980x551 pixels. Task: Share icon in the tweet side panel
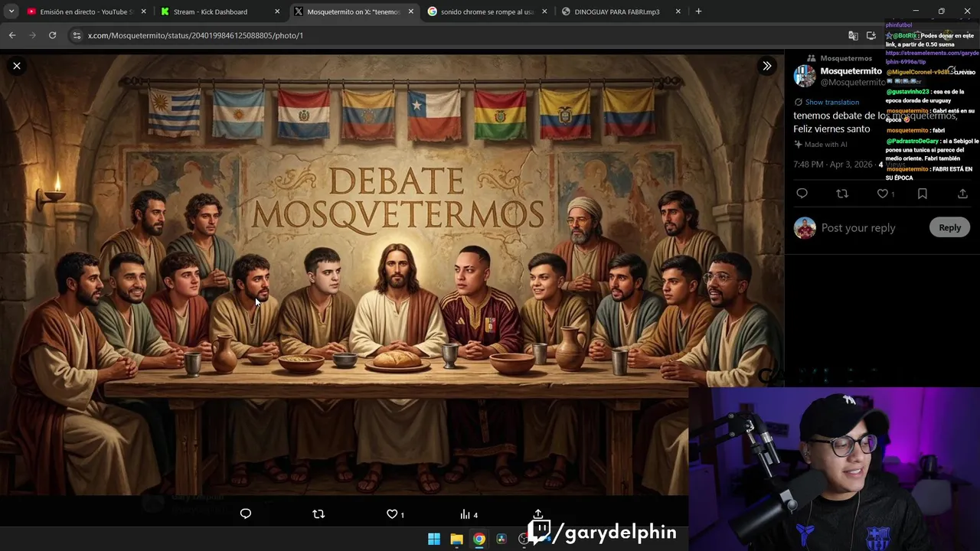click(962, 194)
